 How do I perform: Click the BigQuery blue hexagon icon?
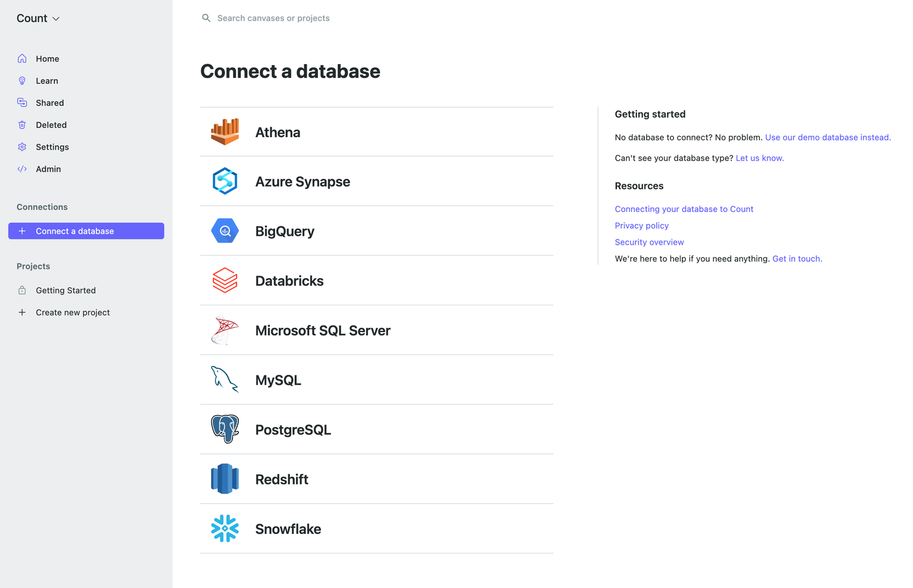tap(225, 231)
